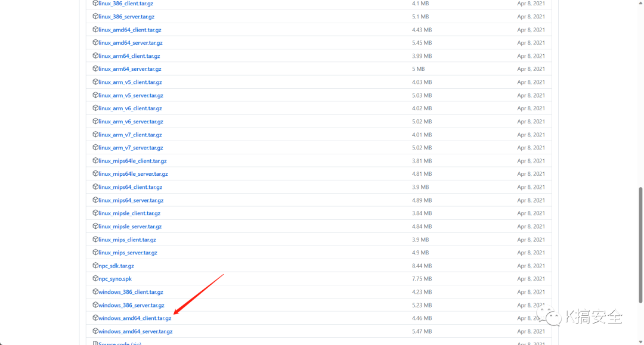Download linux_386_server.tar.gz
The height and width of the screenshot is (345, 644).
(126, 17)
